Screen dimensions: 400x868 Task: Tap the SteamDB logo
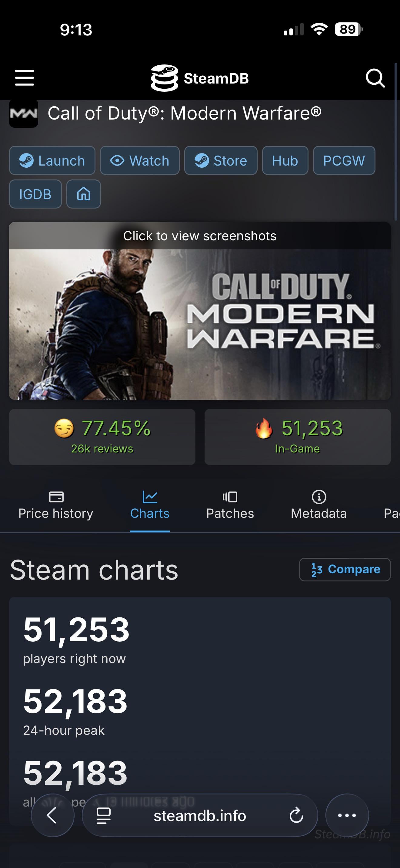click(x=200, y=78)
